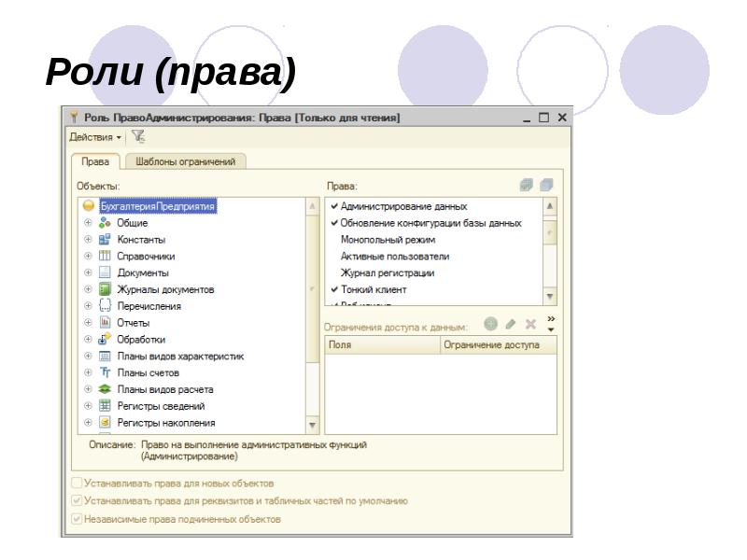The height and width of the screenshot is (560, 747).
Task: Toggle the Администрирование данных right
Action: pyautogui.click(x=334, y=206)
